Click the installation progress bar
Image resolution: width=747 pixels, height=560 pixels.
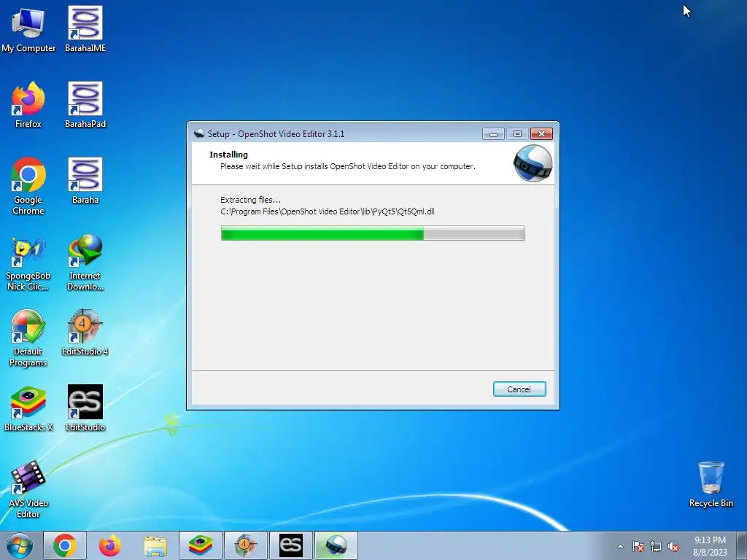click(x=373, y=233)
